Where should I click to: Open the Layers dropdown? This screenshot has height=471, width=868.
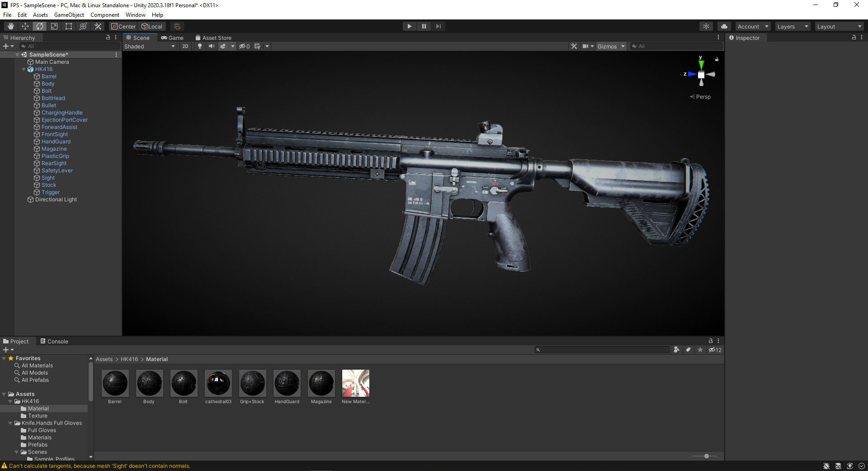coord(793,26)
